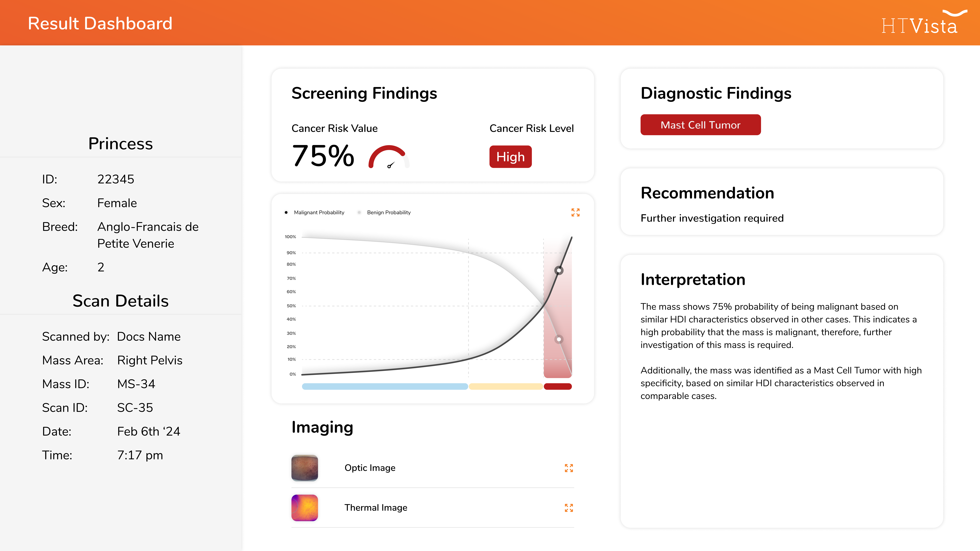Click the High risk level badge
Screen dimensions: 980x551
[x=510, y=157]
